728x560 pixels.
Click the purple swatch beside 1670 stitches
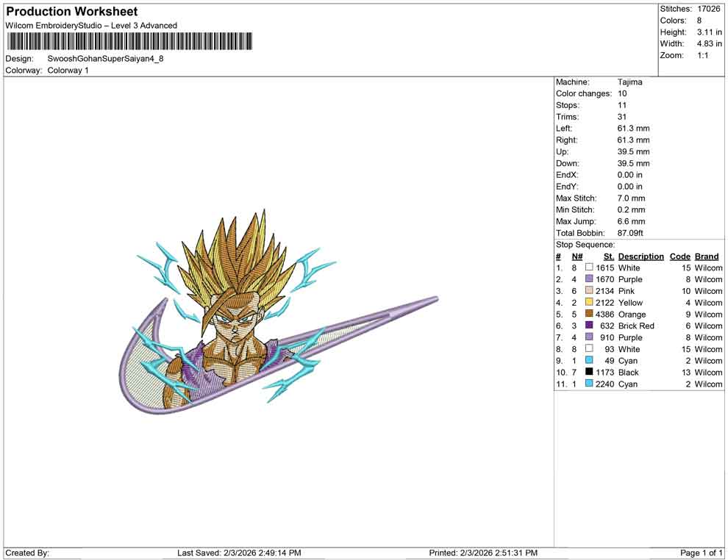tap(589, 279)
